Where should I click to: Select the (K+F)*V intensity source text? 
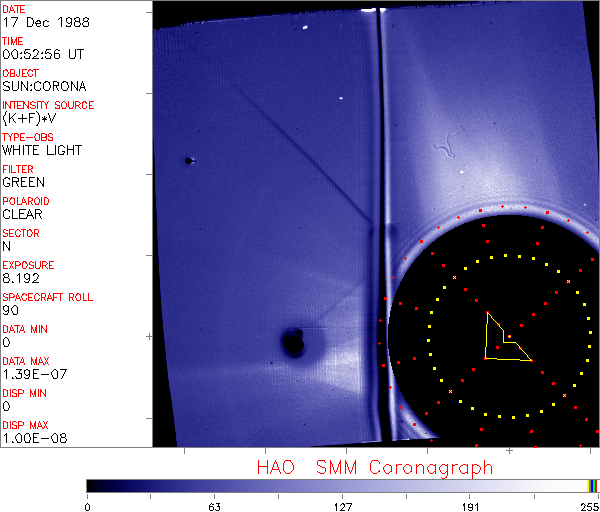tap(28, 118)
